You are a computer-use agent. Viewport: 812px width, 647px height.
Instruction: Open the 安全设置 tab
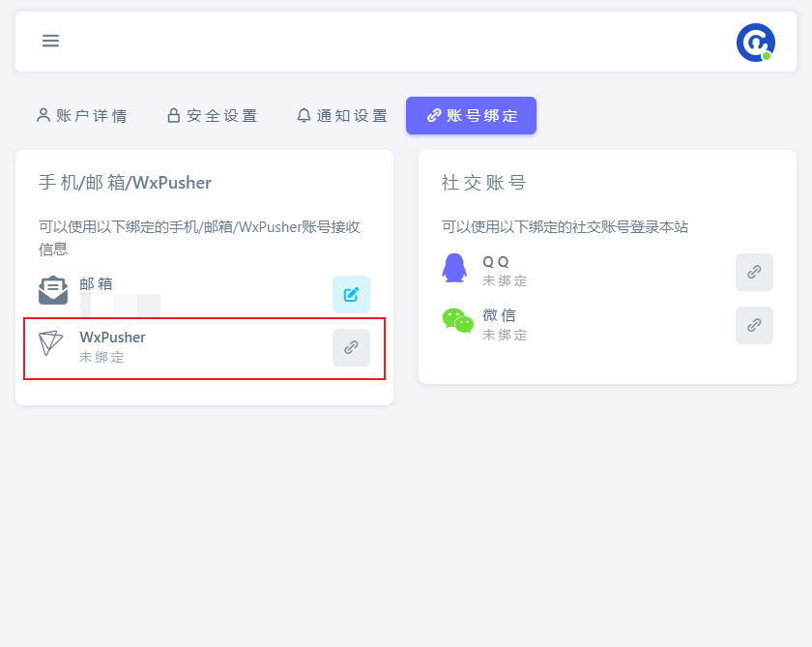pyautogui.click(x=213, y=116)
